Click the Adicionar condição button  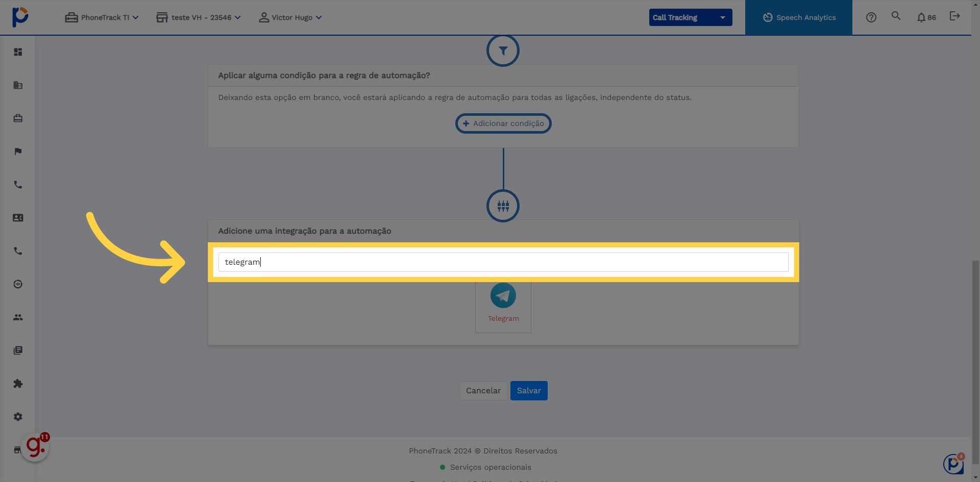[x=503, y=123]
